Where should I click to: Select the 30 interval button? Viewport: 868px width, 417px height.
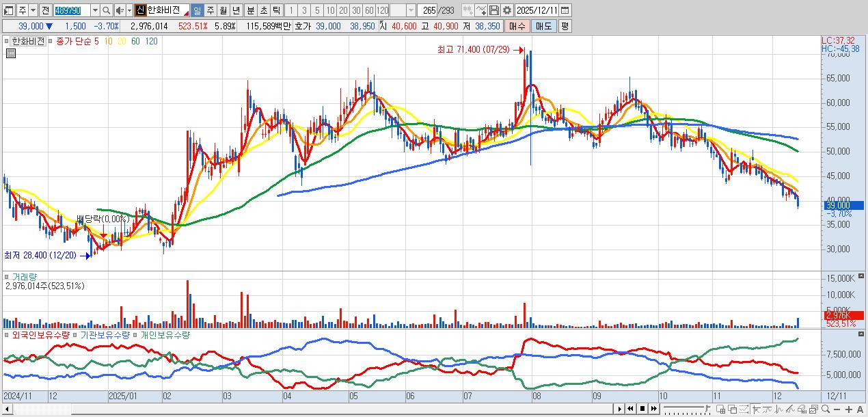356,10
